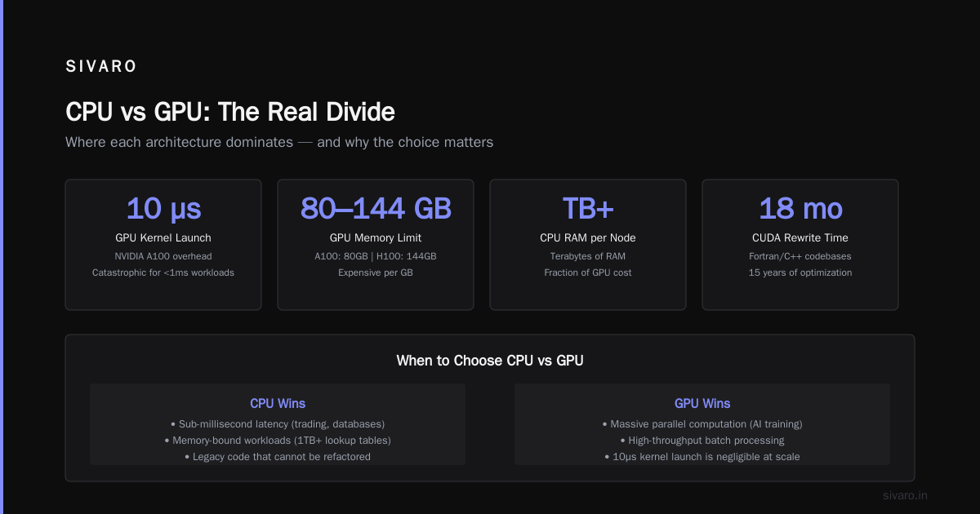Open the sivaro.in link at bottom right
The image size is (980, 514).
[x=906, y=495]
